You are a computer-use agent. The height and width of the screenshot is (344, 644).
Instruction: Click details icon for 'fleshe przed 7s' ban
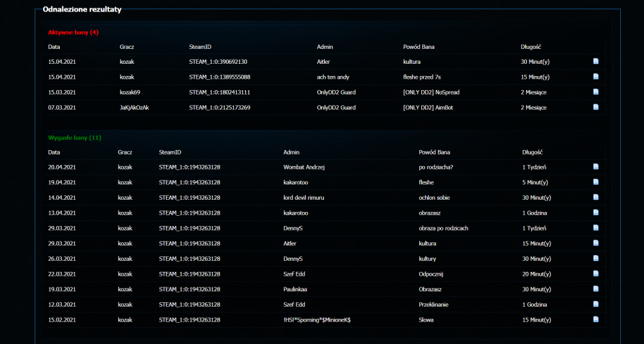pos(596,77)
